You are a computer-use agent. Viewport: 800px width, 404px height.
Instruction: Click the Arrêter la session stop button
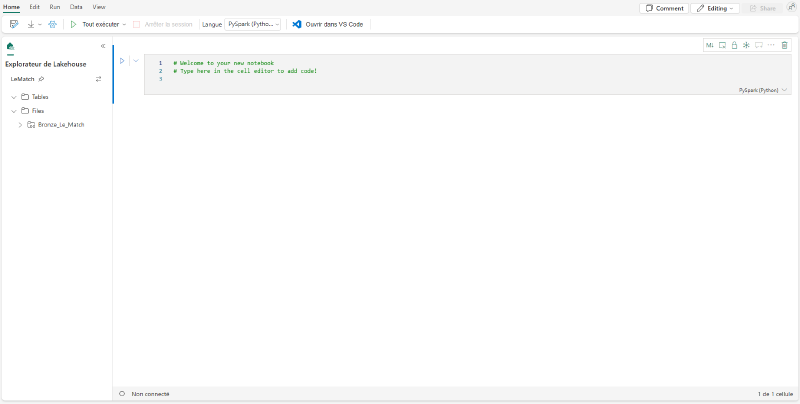[162, 24]
